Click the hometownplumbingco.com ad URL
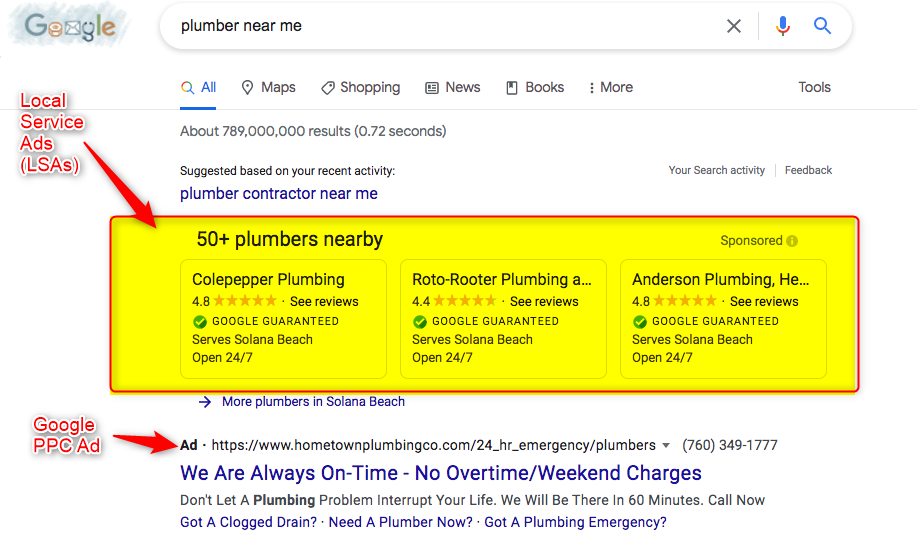The height and width of the screenshot is (551, 917). pos(433,446)
